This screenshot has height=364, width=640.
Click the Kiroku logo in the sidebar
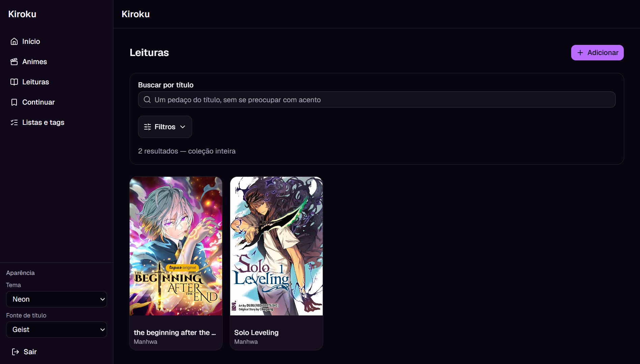[x=22, y=14]
